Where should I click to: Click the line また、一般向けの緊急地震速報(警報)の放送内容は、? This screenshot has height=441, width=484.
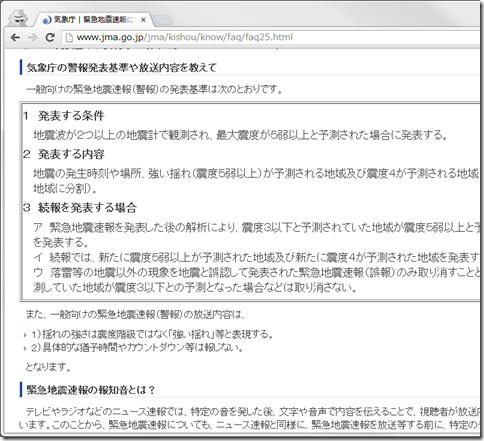pos(135,314)
